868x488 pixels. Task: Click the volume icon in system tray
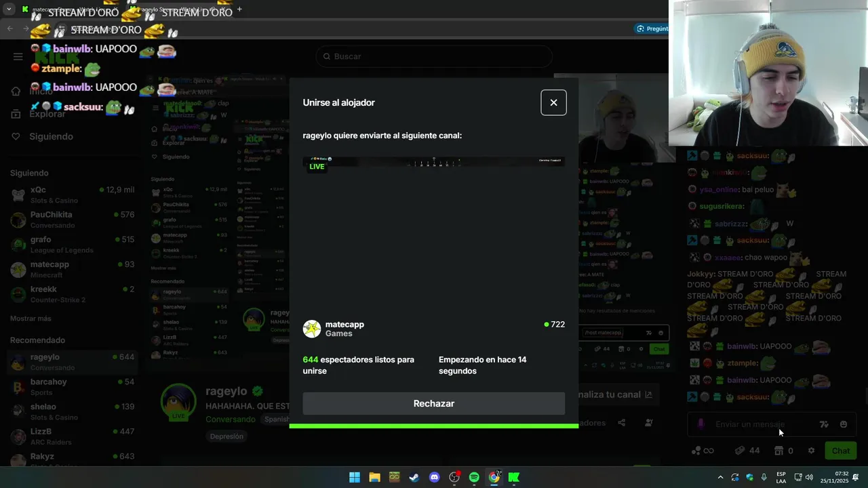(x=809, y=477)
